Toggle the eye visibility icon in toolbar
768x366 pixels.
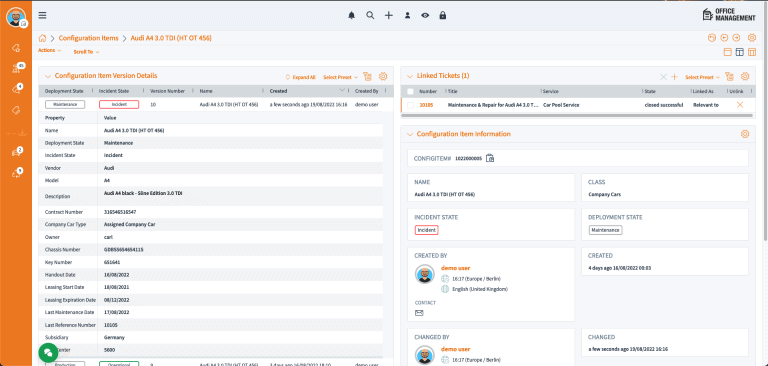click(425, 15)
